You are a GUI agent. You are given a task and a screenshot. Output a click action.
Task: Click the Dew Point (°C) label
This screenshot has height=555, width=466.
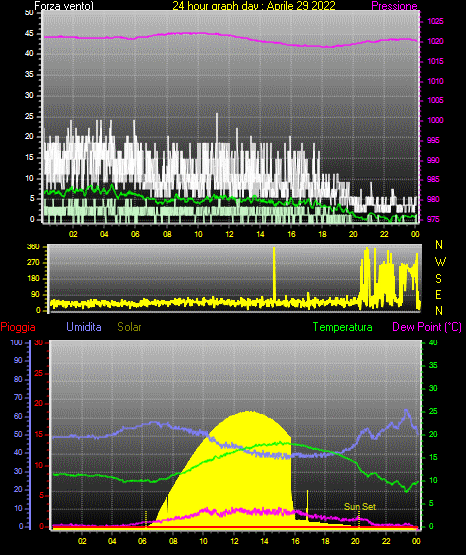427,327
